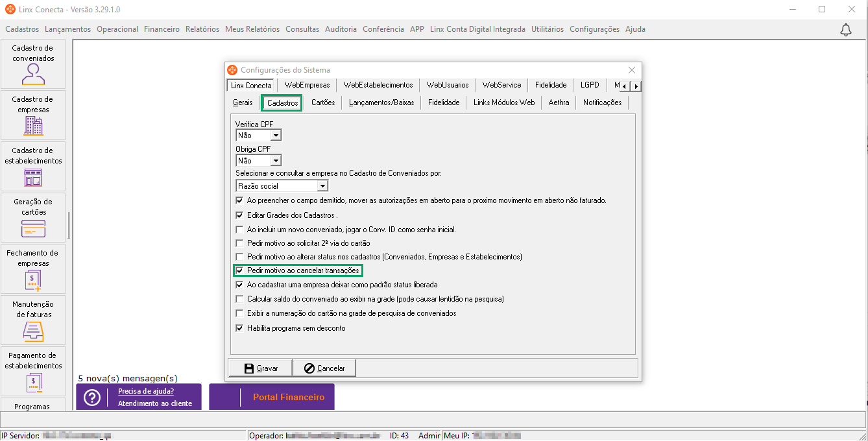This screenshot has height=441, width=868.
Task: Open the Relatórios menu
Action: coord(202,29)
